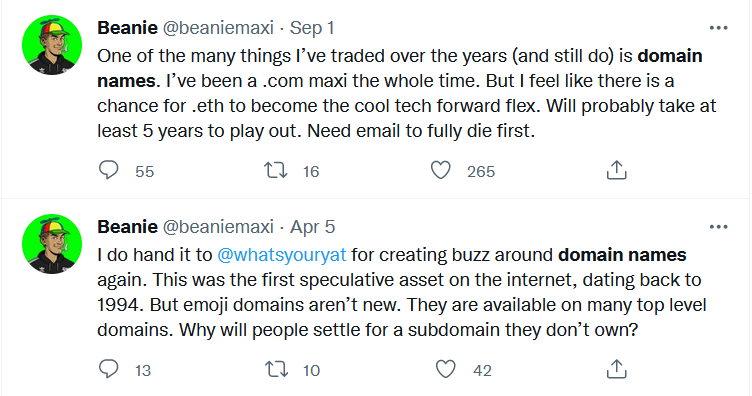
Task: Open Beanie's profile name on Apr 5 tweet
Action: 127,227
